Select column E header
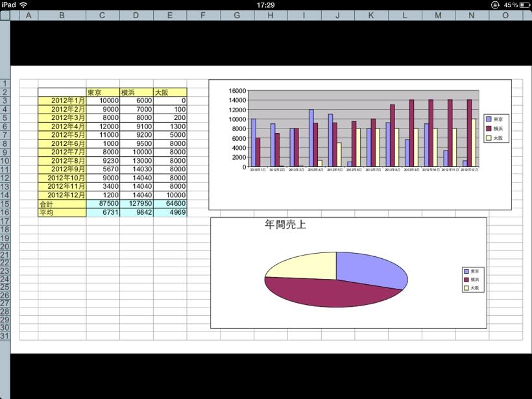Image resolution: width=532 pixels, height=399 pixels. [170, 16]
